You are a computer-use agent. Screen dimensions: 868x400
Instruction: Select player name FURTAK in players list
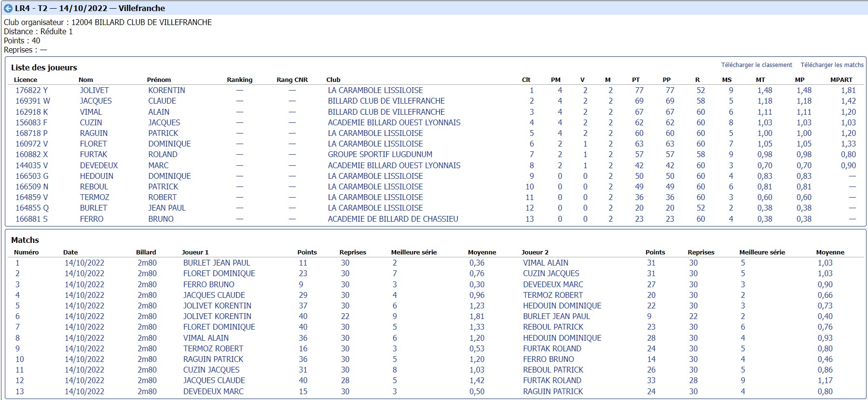[x=94, y=154]
